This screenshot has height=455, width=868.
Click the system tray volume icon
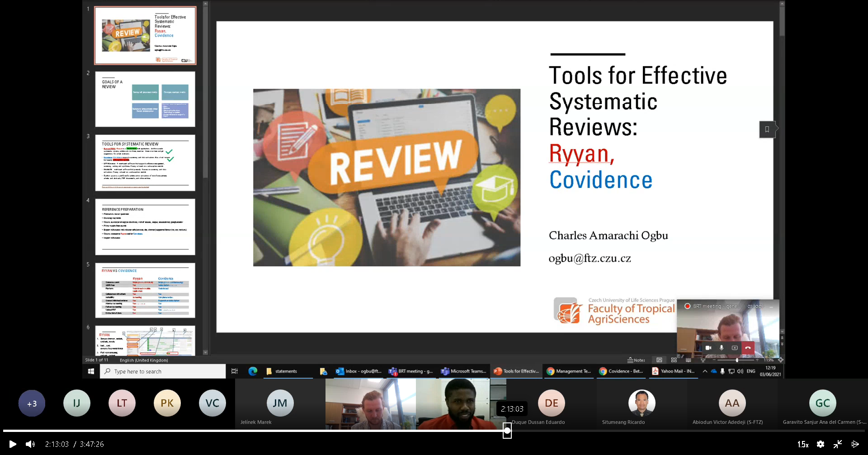click(x=740, y=371)
